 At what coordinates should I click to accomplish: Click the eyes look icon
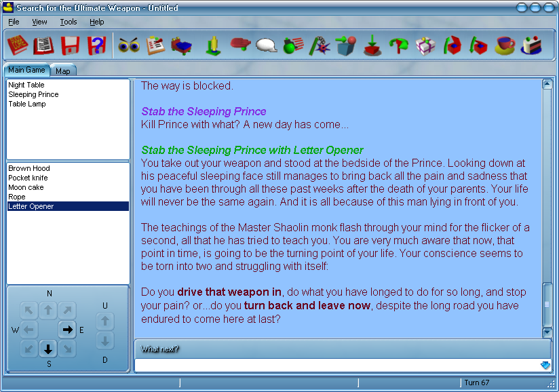(129, 45)
